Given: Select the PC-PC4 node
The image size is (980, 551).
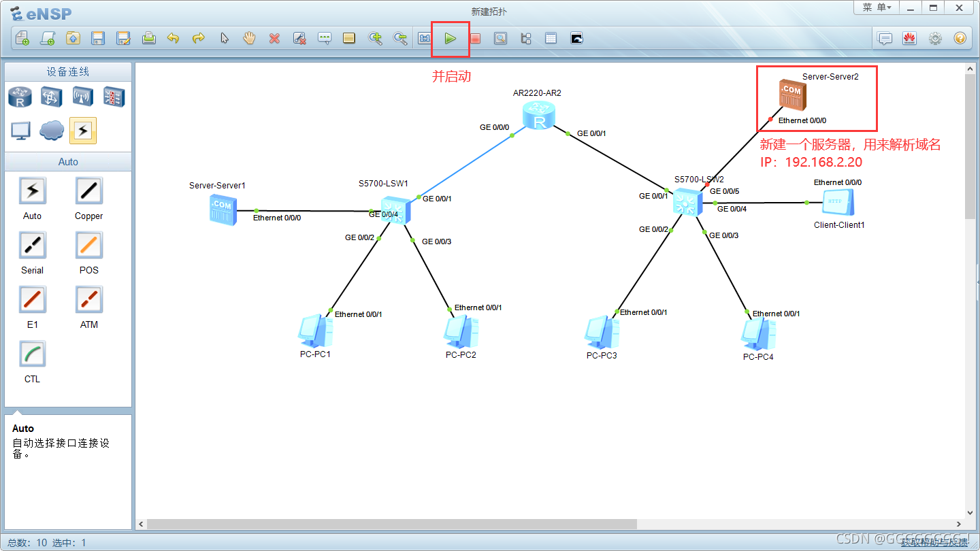Looking at the screenshot, I should tap(758, 334).
